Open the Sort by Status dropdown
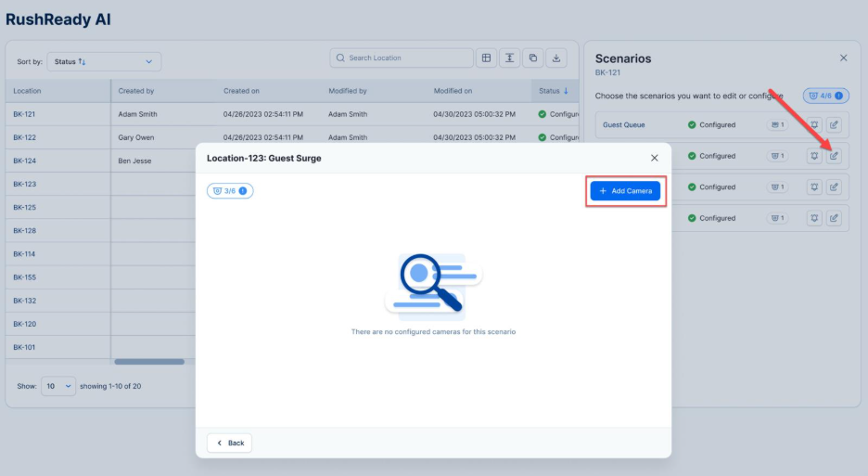The width and height of the screenshot is (868, 476). click(104, 62)
